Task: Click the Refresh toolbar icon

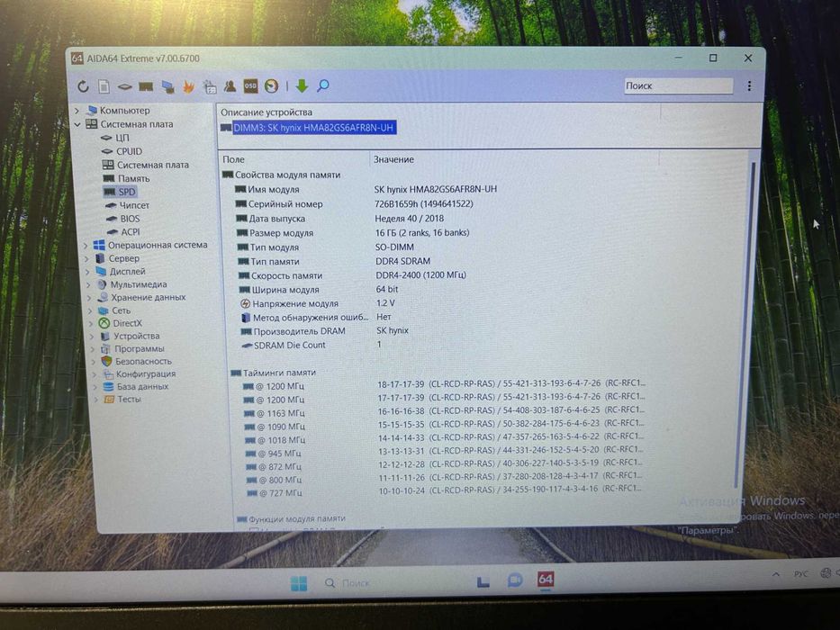Action: pyautogui.click(x=83, y=86)
